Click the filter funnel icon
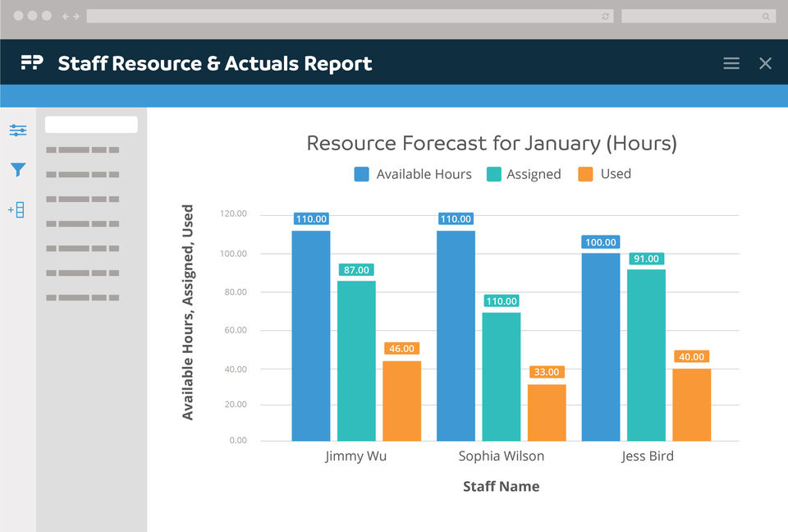 (18, 170)
